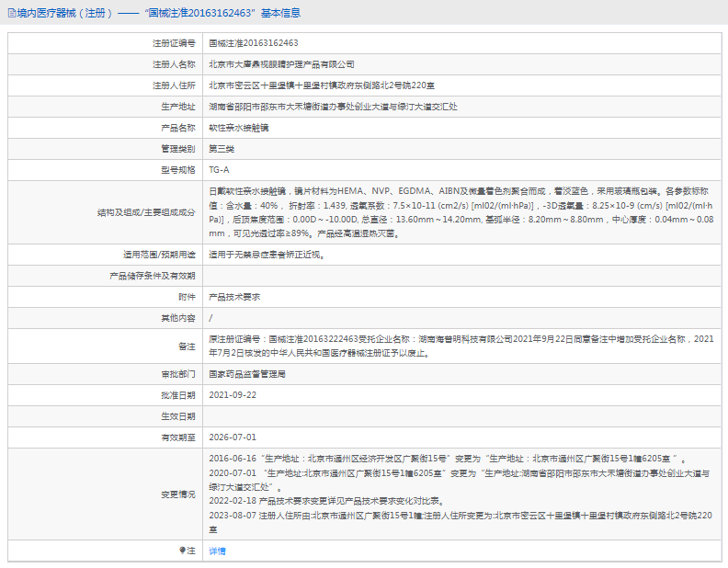Screen dimensions: 728x568
Task: Click the 备注 label cell
Action: click(105, 346)
